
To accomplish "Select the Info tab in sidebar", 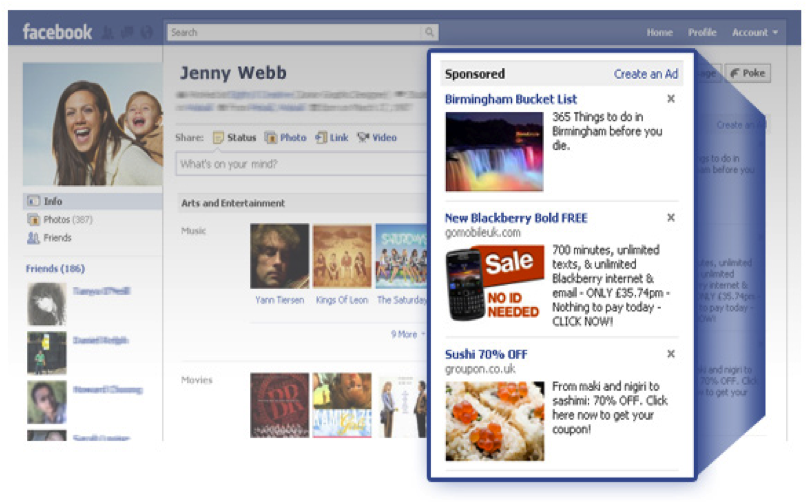I will [93, 201].
